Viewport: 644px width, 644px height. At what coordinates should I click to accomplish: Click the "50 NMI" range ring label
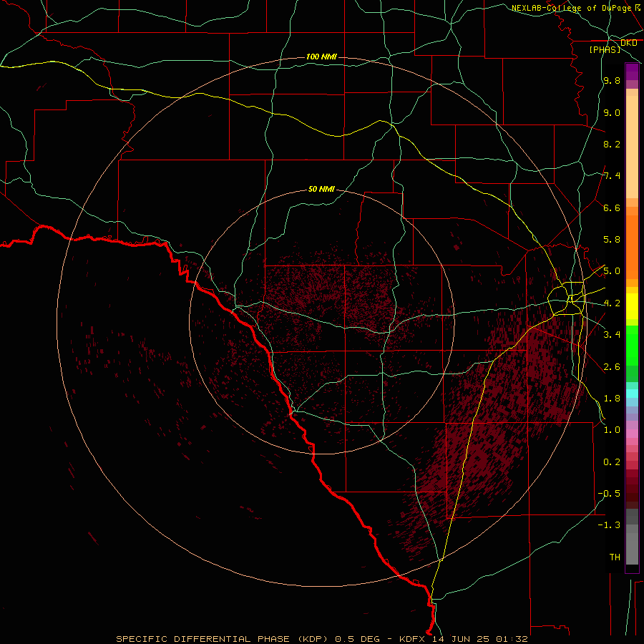(x=321, y=189)
